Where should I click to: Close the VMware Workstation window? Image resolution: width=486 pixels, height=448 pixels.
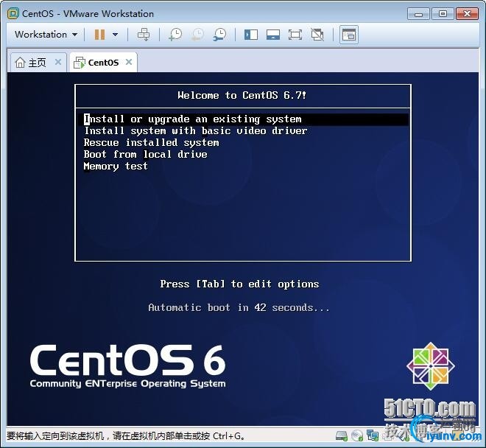[x=467, y=14]
